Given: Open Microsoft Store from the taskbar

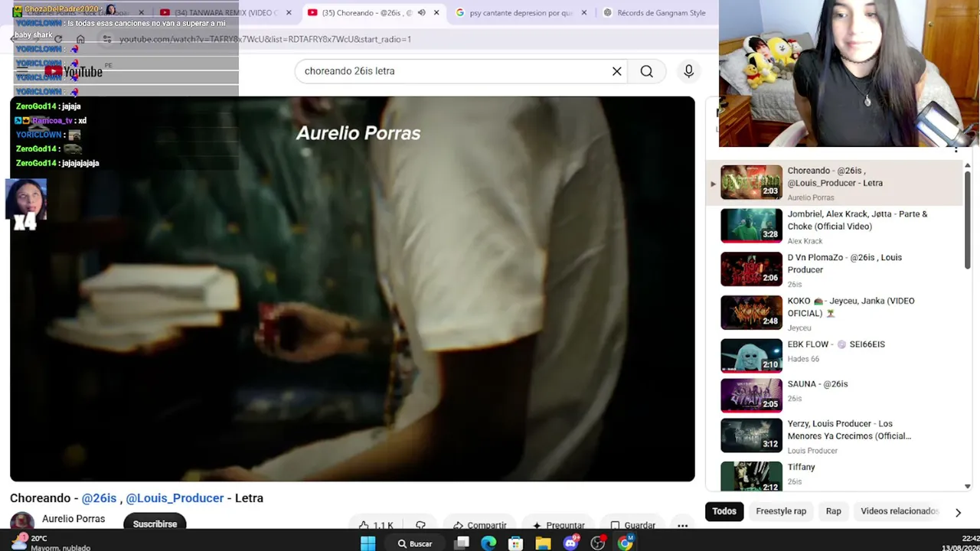Looking at the screenshot, I should (516, 543).
